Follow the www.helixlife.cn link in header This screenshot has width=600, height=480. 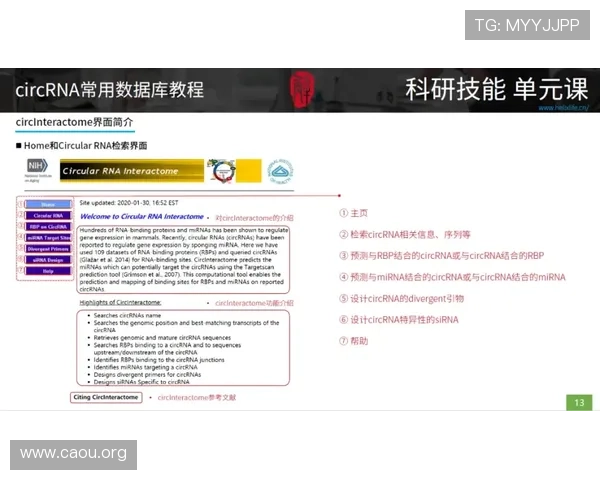pyautogui.click(x=564, y=108)
